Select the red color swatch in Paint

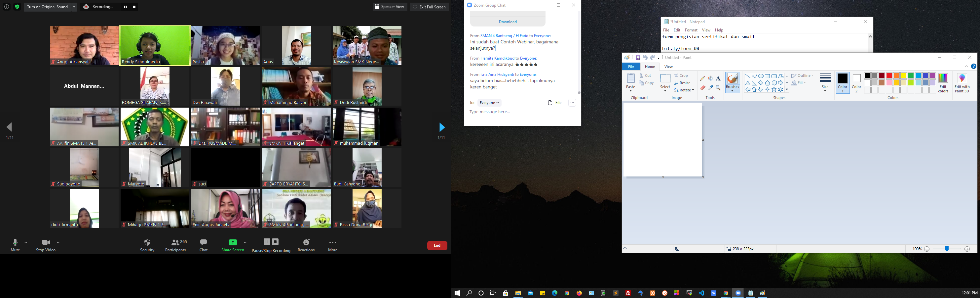pyautogui.click(x=889, y=75)
